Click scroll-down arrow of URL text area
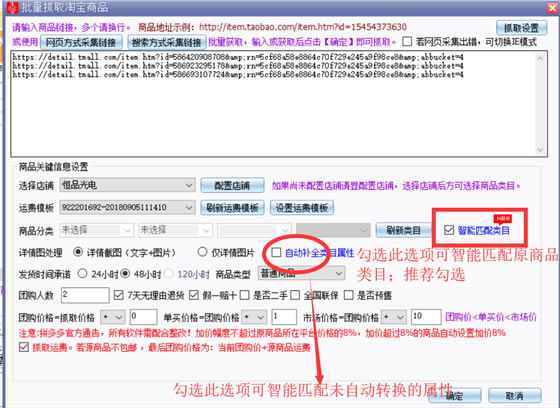560x408 pixels. (540, 150)
